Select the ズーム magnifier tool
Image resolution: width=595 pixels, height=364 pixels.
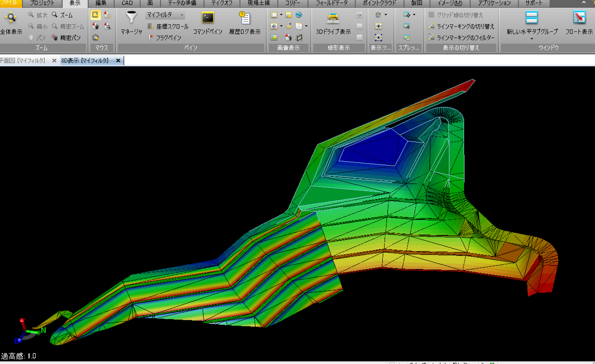pyautogui.click(x=62, y=15)
